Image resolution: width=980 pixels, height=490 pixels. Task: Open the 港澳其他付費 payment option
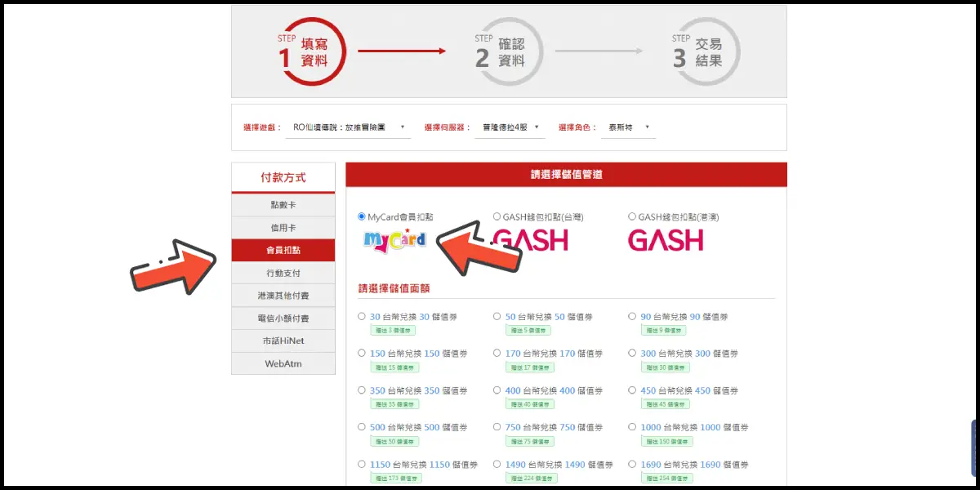283,296
